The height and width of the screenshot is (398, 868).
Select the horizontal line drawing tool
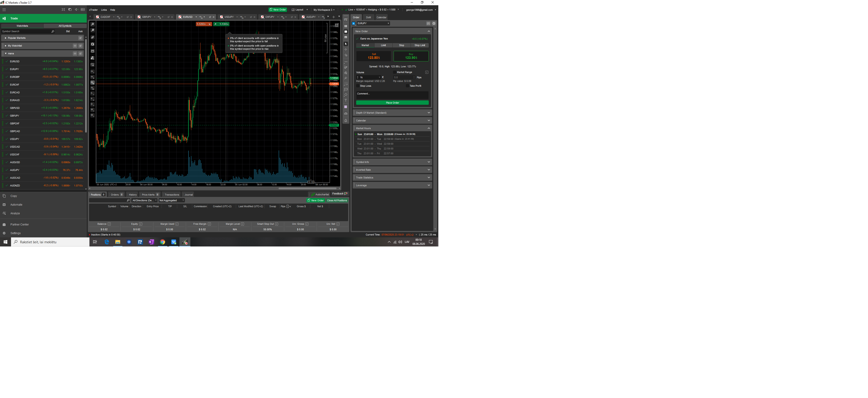click(x=345, y=62)
